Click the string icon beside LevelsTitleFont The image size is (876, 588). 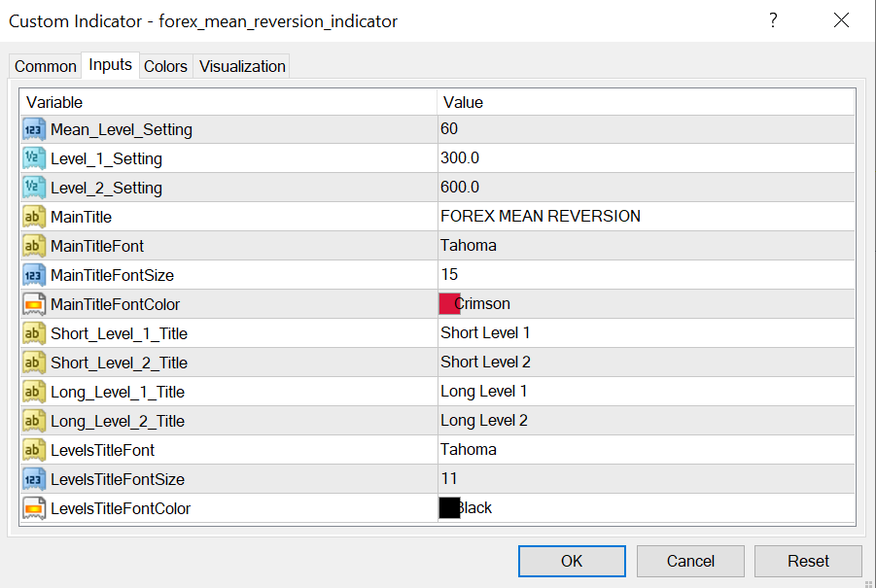click(x=34, y=450)
